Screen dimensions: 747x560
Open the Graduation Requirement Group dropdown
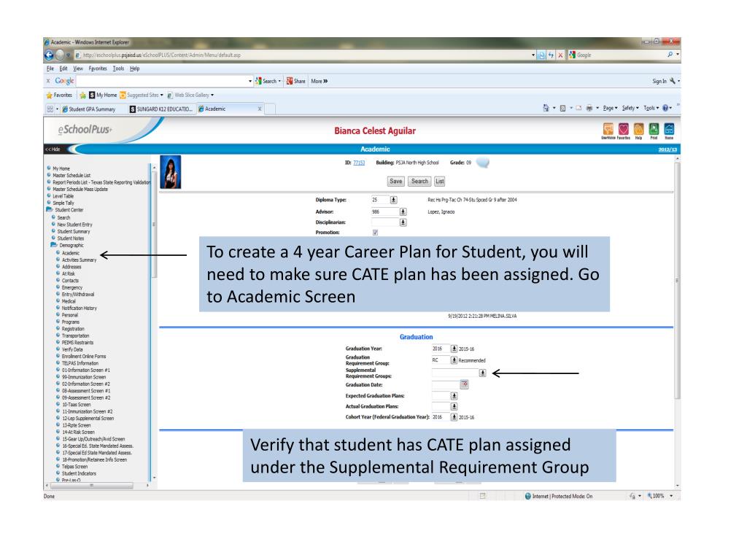(x=454, y=360)
